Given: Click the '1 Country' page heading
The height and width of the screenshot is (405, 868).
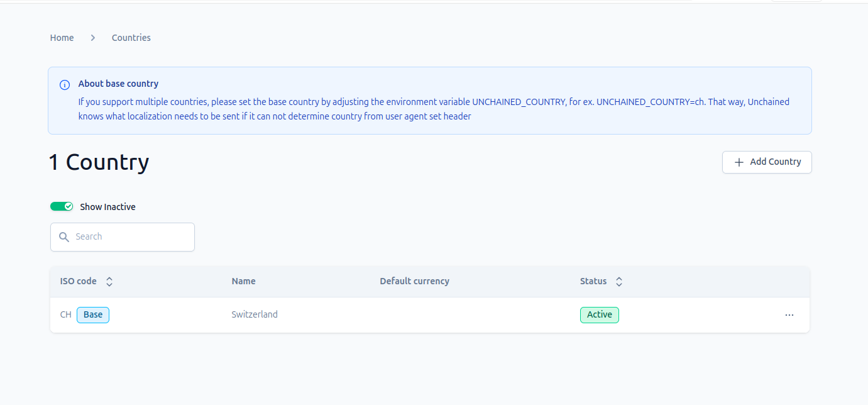Looking at the screenshot, I should point(99,162).
